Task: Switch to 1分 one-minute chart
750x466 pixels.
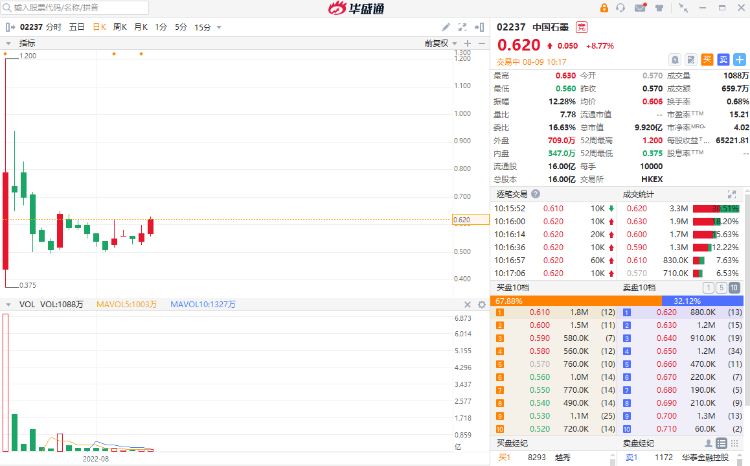Action: [161, 27]
